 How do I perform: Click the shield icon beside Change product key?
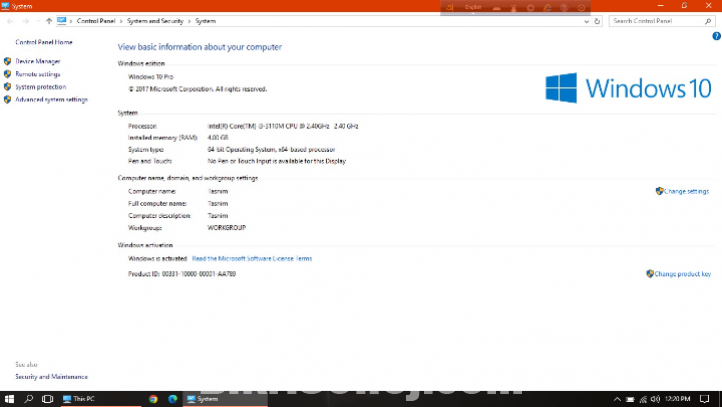(650, 273)
